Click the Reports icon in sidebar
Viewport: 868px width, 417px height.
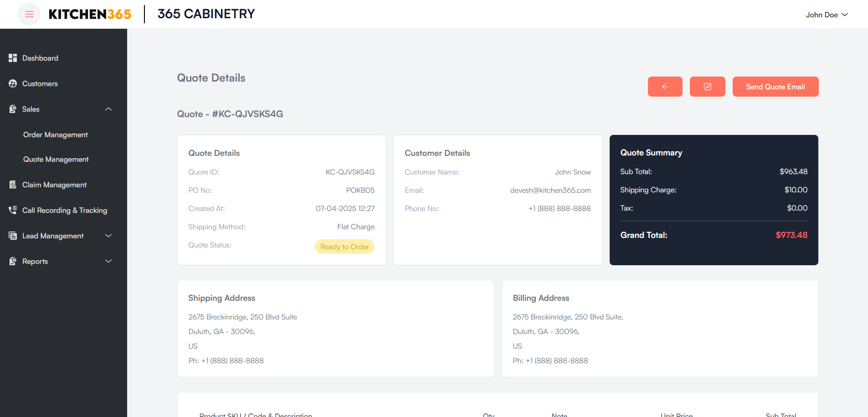[13, 261]
